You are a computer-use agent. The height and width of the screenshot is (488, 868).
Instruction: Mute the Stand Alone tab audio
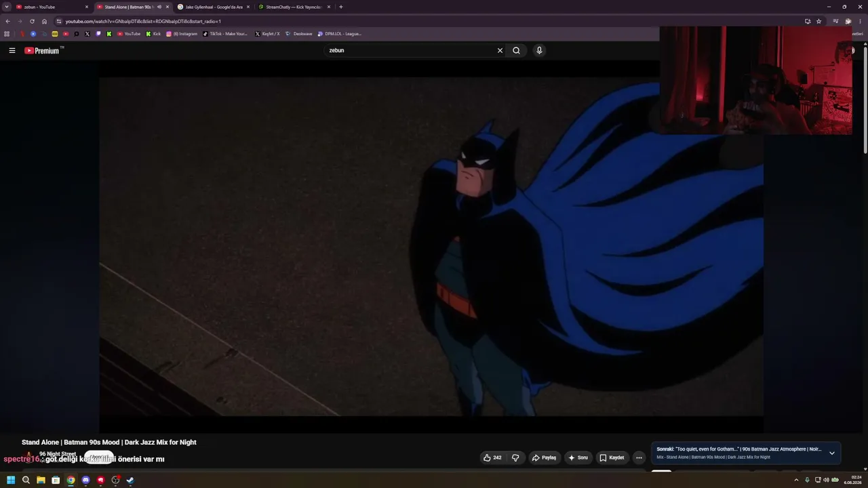point(159,7)
